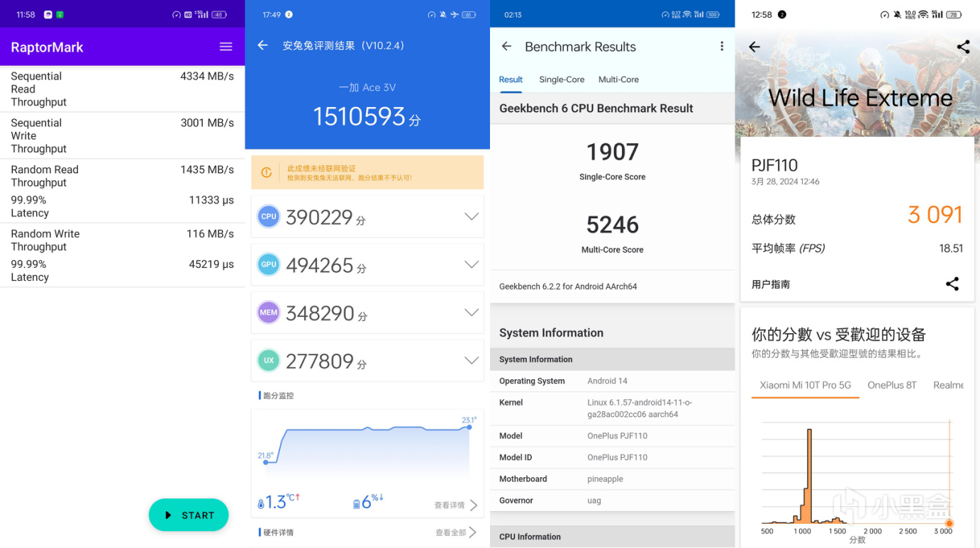
Task: Tap the Sequential Read value 4334 MB/s
Action: [x=207, y=77]
